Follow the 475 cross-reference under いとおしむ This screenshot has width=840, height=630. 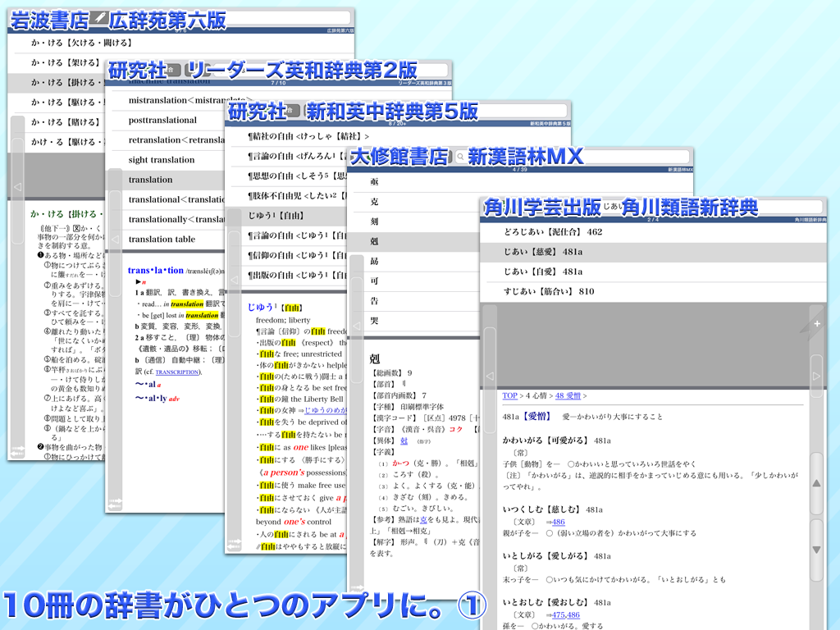click(558, 615)
